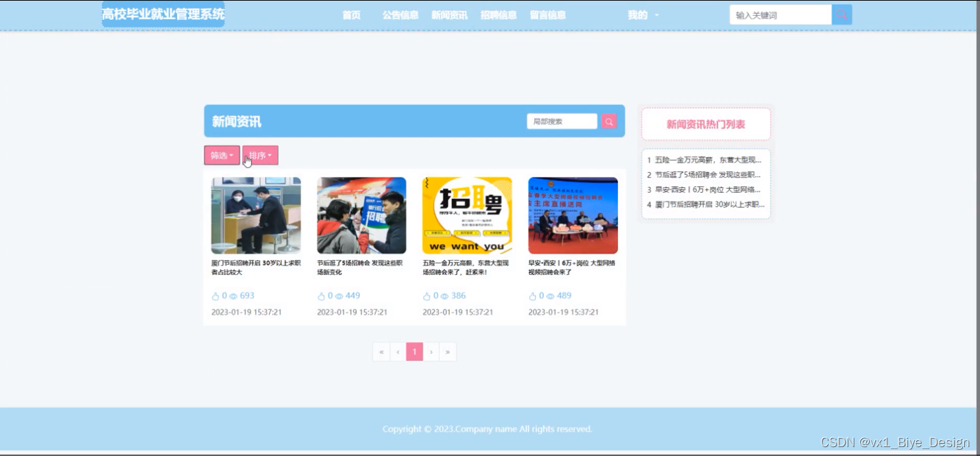This screenshot has width=980, height=456.
Task: Open thumbnail of 厦门节后招聘开启 article
Action: click(256, 216)
